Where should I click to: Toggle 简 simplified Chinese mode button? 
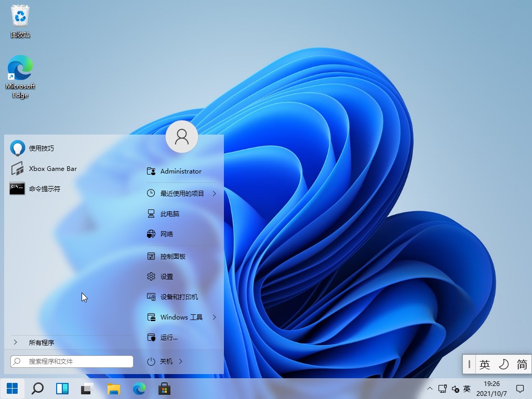pyautogui.click(x=522, y=365)
